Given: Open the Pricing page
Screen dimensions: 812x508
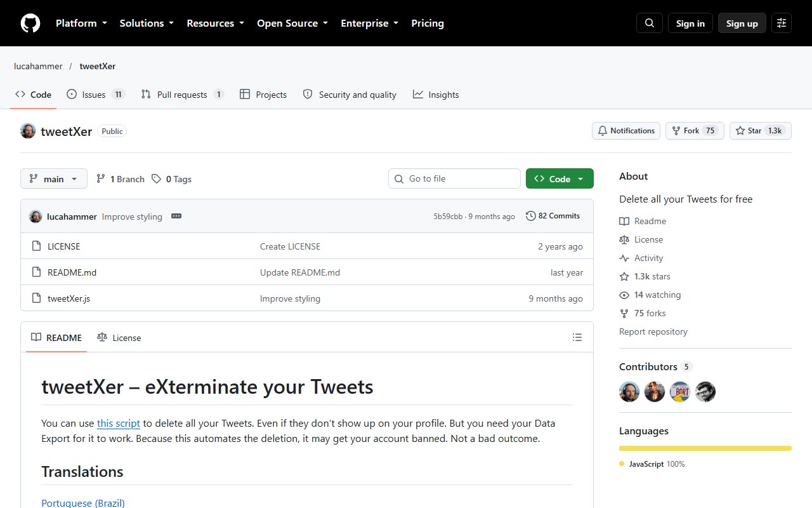Looking at the screenshot, I should click(x=428, y=23).
